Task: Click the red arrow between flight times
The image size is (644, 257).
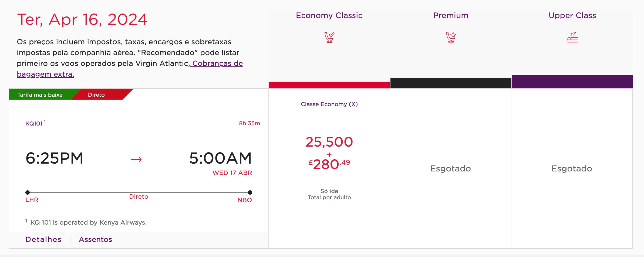Action: click(x=136, y=160)
